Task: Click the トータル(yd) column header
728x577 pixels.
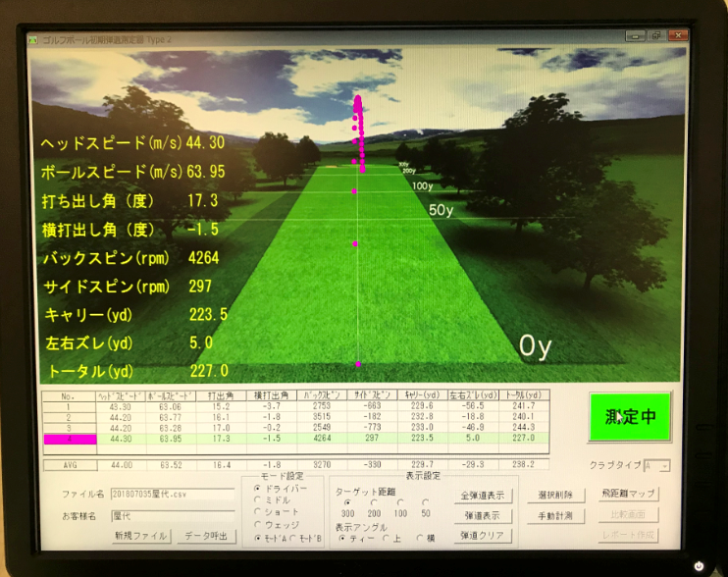Action: click(x=523, y=395)
